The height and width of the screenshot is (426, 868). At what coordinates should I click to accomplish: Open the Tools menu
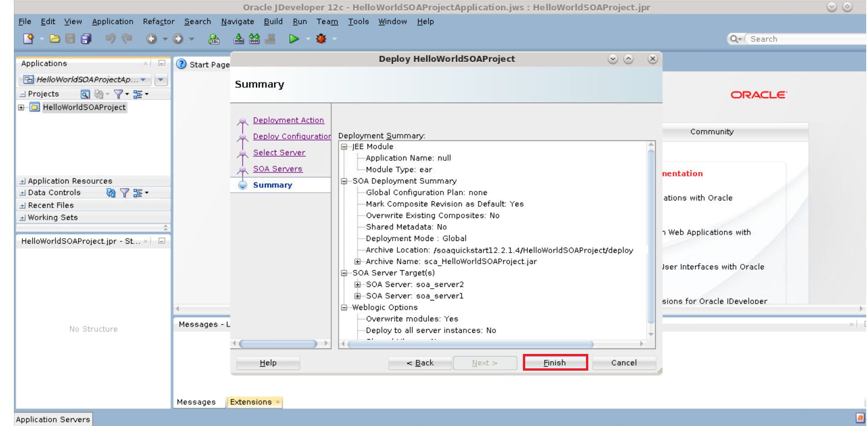(x=358, y=22)
